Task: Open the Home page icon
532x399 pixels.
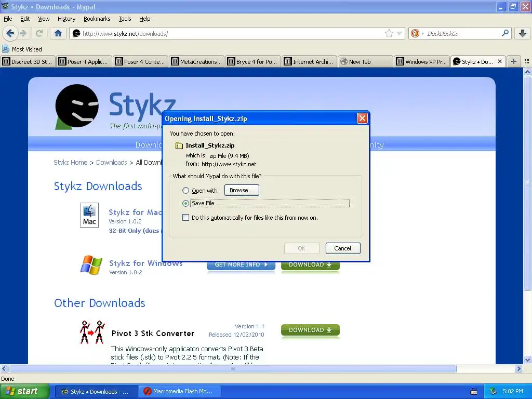Action: 58,33
